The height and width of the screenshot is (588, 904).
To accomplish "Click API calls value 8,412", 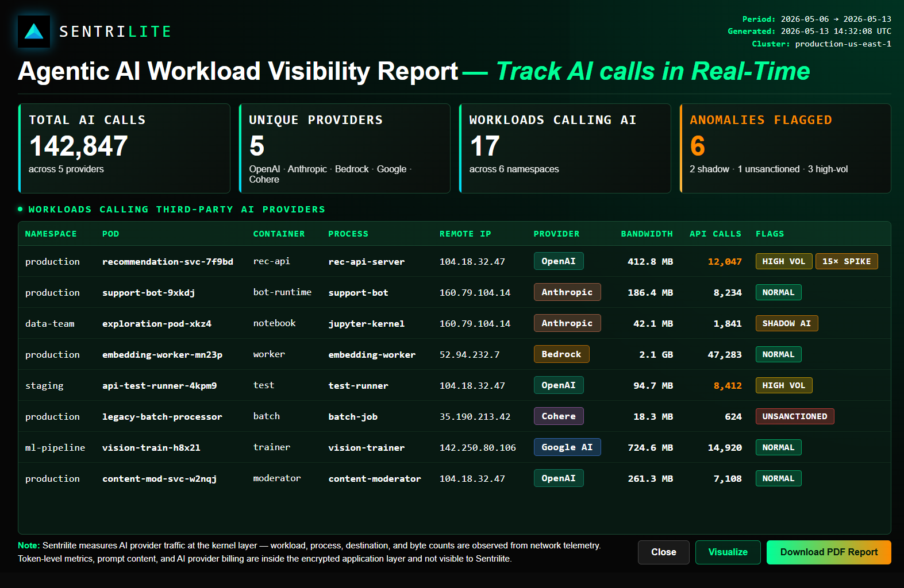I will (x=728, y=386).
